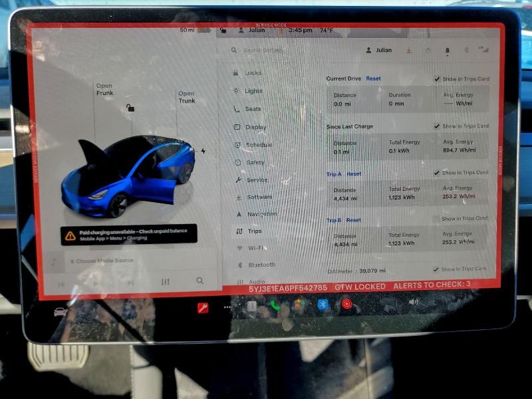Screen dimensions: 532x399
Task: Open the software download icon in top bar
Action: (409, 50)
